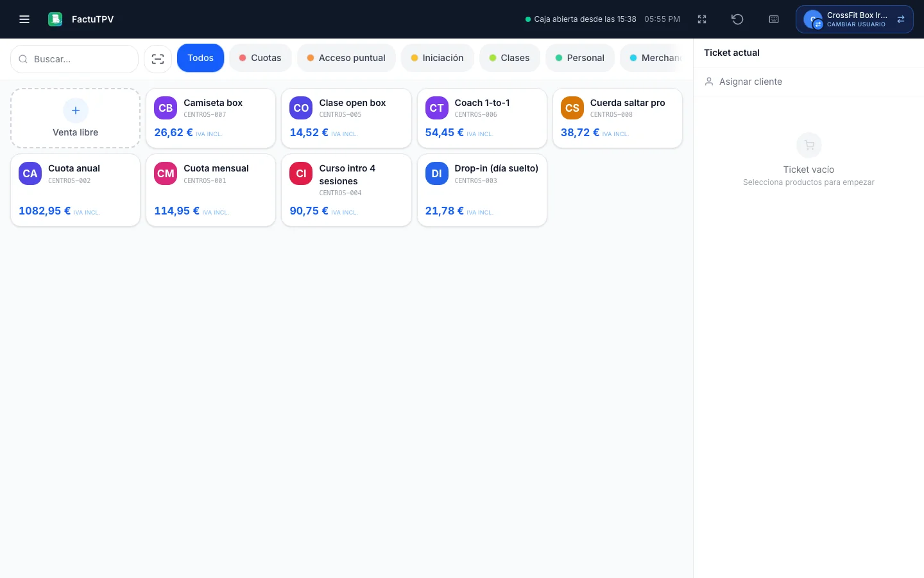The height and width of the screenshot is (578, 924).
Task: Open the on-screen keyboard icon
Action: point(774,19)
